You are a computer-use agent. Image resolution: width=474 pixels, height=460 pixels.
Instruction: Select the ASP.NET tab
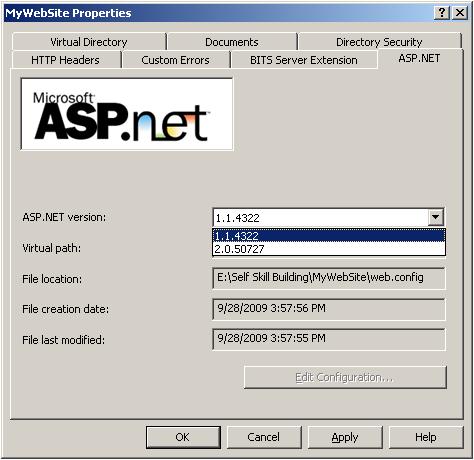pyautogui.click(x=420, y=58)
